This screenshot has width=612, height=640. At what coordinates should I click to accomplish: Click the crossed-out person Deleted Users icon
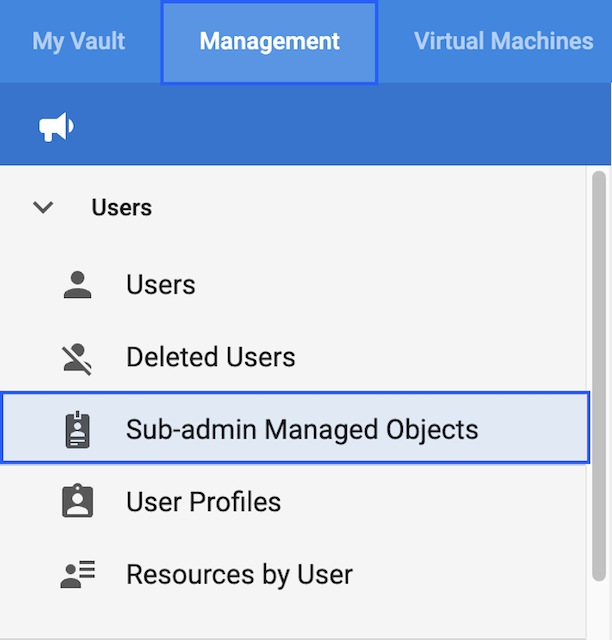pos(77,358)
